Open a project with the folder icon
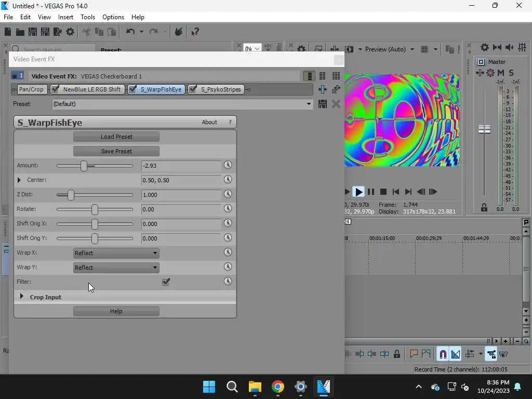 pyautogui.click(x=20, y=32)
